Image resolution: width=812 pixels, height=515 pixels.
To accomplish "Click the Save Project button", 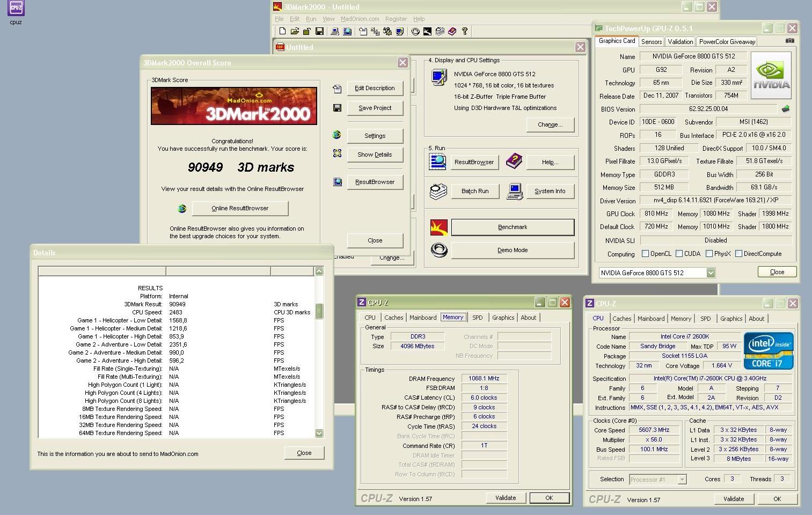I will (x=375, y=108).
